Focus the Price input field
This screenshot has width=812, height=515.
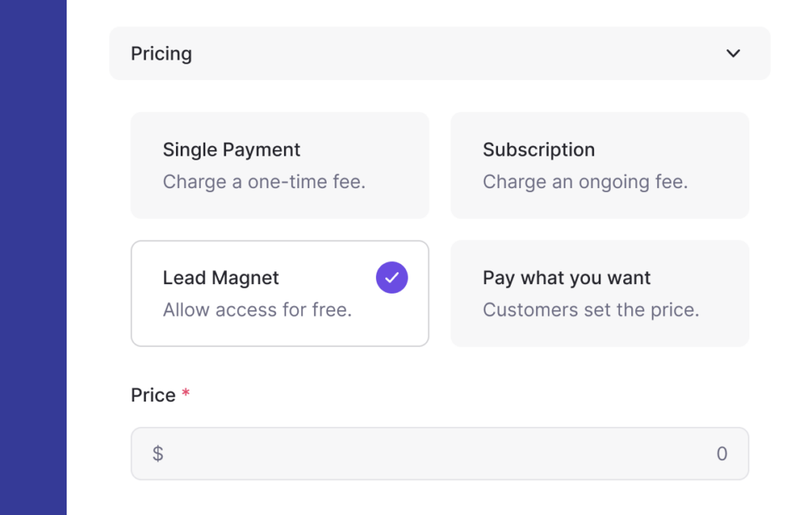pyautogui.click(x=439, y=453)
